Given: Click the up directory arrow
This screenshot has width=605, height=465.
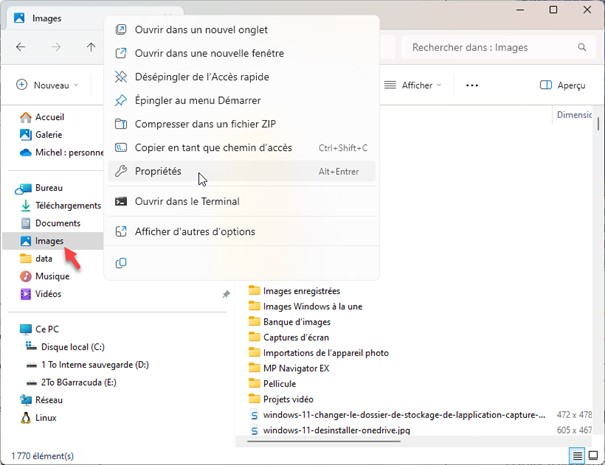Looking at the screenshot, I should 91,47.
